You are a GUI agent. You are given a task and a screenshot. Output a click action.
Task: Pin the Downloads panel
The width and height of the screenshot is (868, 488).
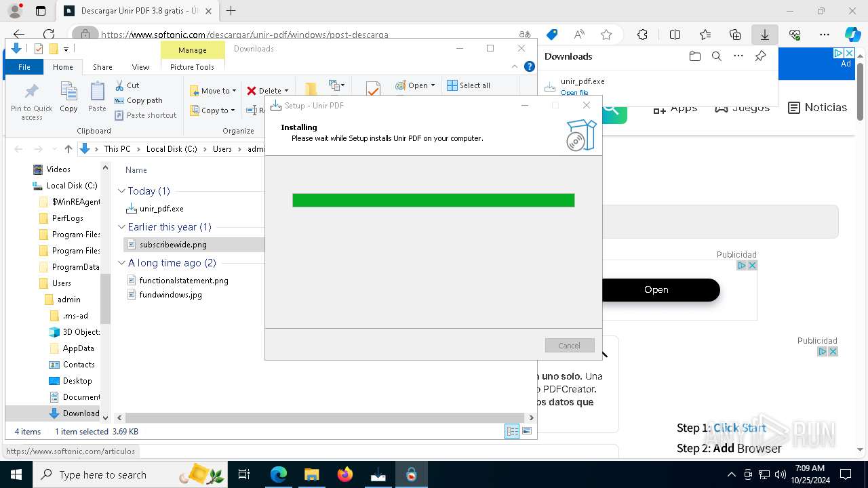(760, 56)
